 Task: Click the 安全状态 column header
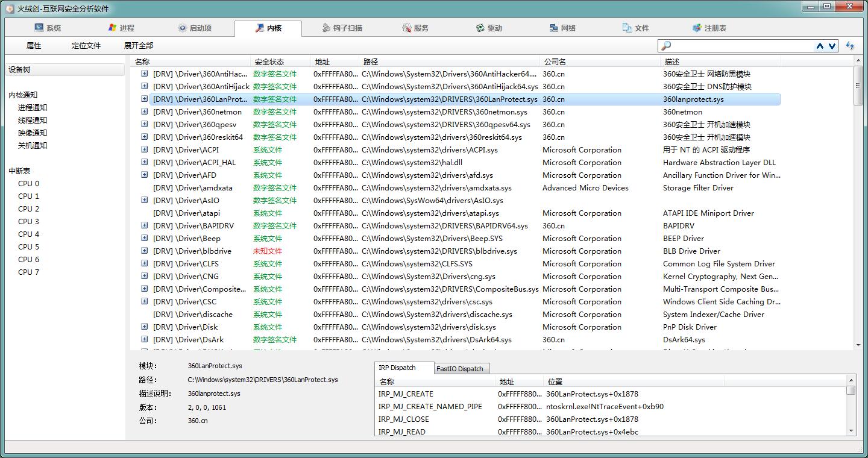coord(269,61)
